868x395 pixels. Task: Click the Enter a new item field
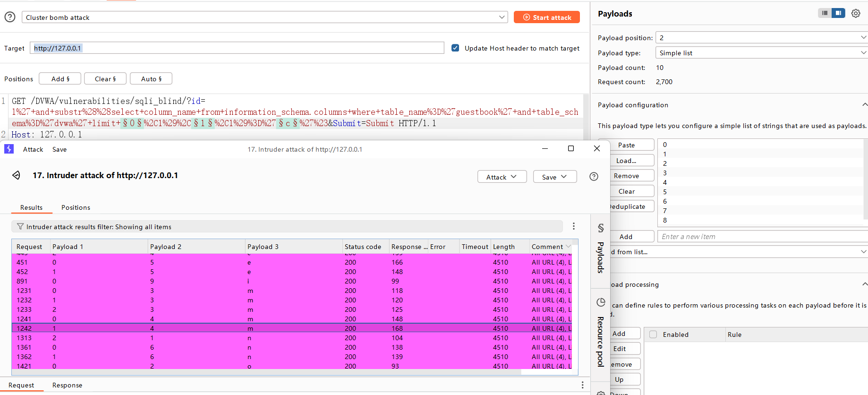point(763,236)
